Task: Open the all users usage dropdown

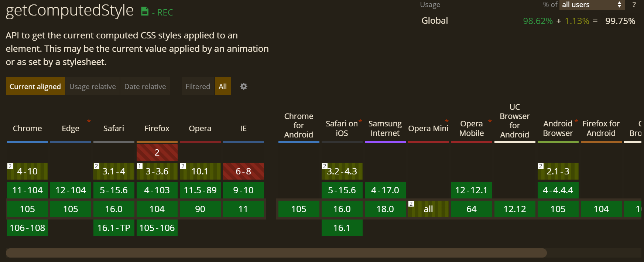Action: (x=592, y=5)
